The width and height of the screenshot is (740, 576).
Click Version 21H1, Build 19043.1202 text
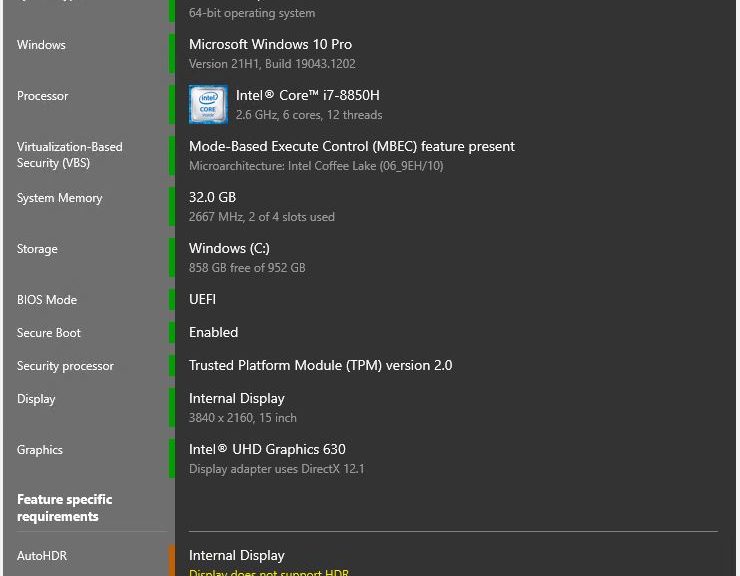pos(272,64)
